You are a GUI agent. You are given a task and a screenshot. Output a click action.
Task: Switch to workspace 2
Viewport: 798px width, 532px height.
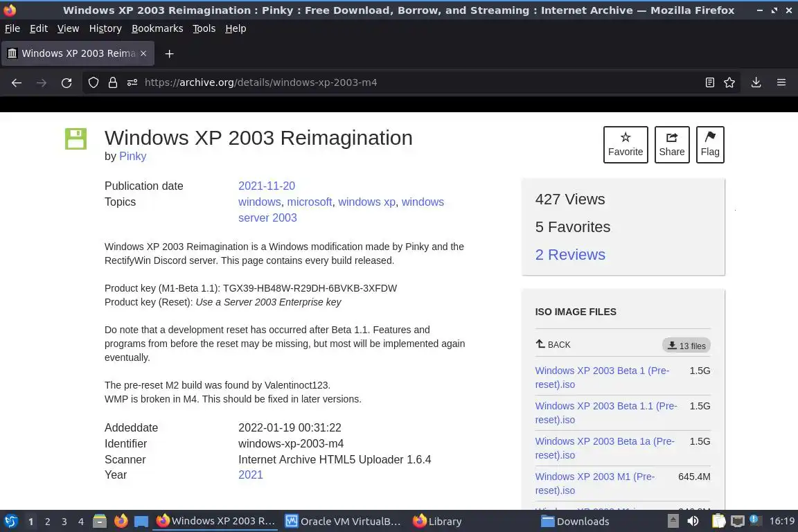coord(47,522)
